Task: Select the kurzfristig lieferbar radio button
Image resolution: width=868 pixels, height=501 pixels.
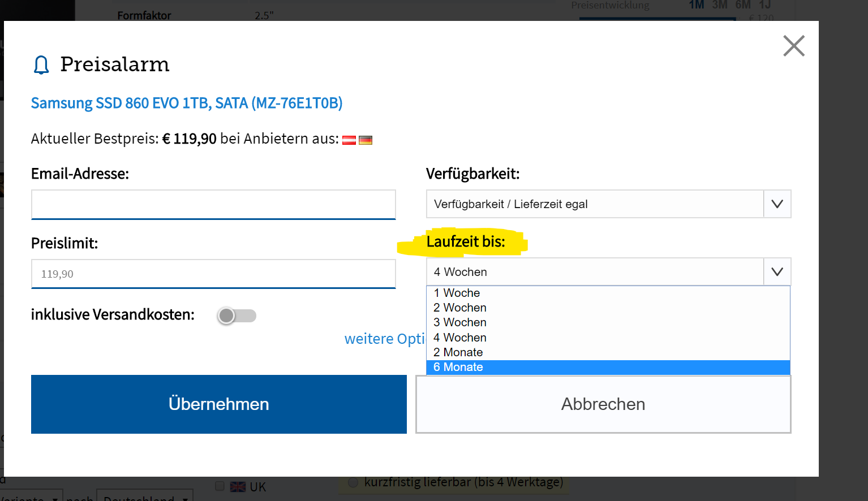Action: point(354,482)
